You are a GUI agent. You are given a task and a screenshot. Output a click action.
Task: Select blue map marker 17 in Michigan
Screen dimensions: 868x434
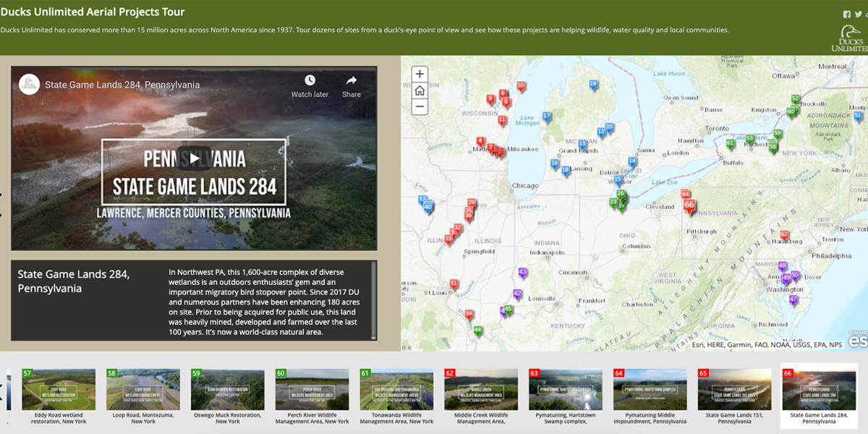(x=547, y=117)
